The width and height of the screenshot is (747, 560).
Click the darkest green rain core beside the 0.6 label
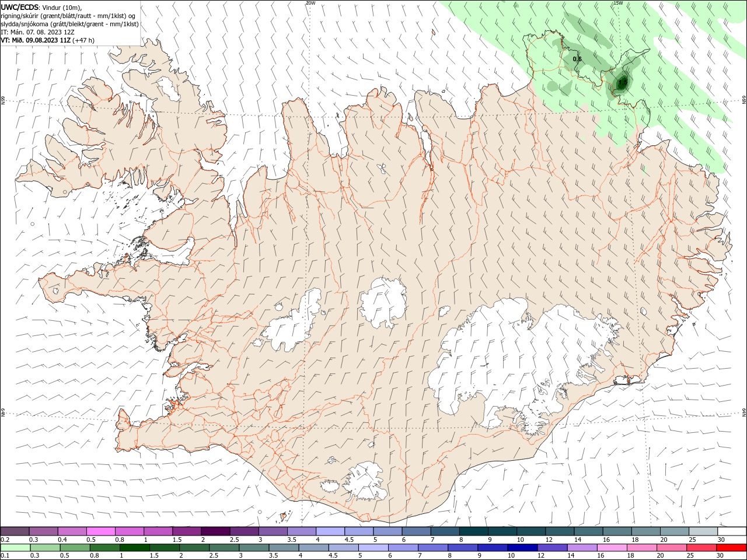[622, 83]
